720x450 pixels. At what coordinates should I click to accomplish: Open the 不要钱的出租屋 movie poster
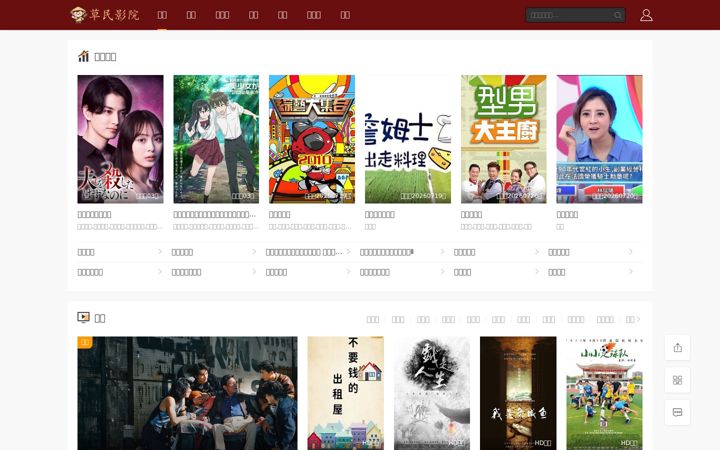(x=346, y=393)
